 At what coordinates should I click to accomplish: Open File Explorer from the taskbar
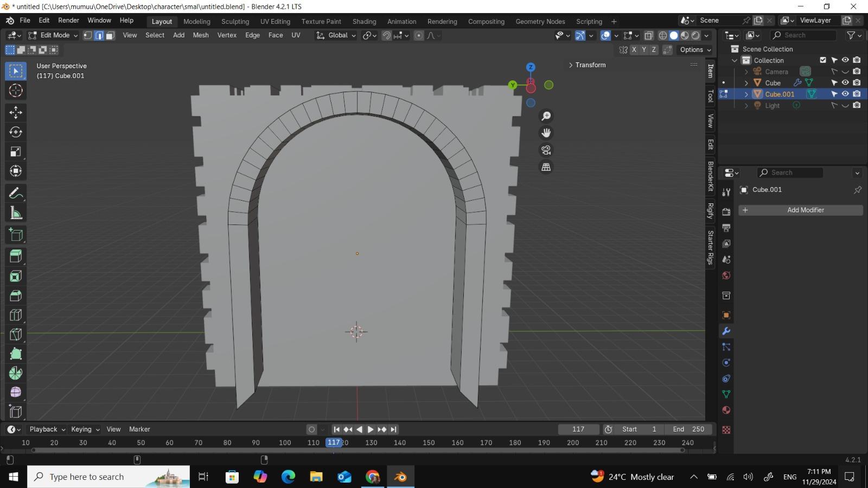pyautogui.click(x=316, y=477)
